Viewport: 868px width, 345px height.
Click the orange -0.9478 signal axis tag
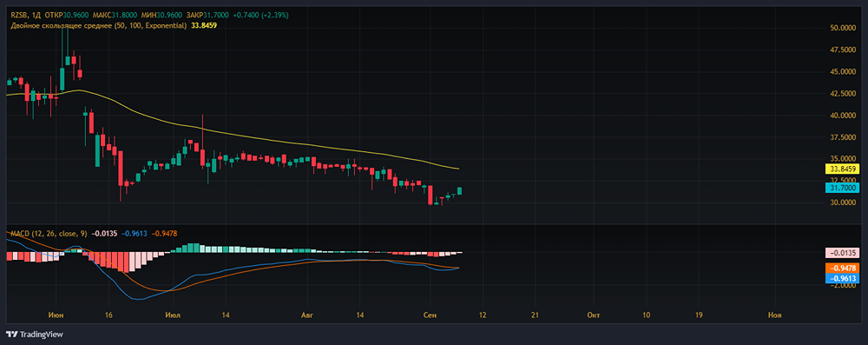[842, 268]
